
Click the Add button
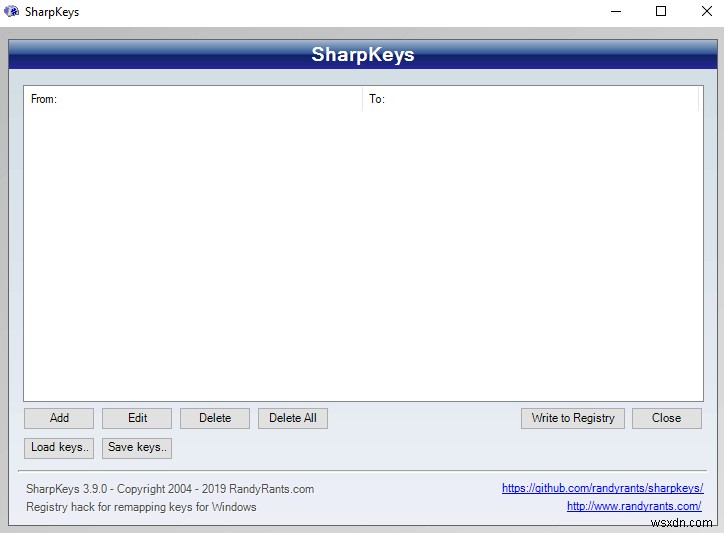[59, 418]
